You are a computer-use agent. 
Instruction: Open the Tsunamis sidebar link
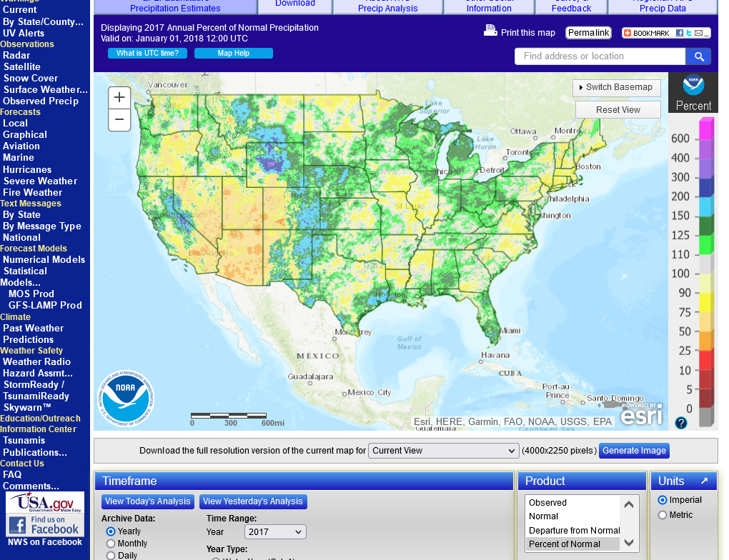pos(24,441)
